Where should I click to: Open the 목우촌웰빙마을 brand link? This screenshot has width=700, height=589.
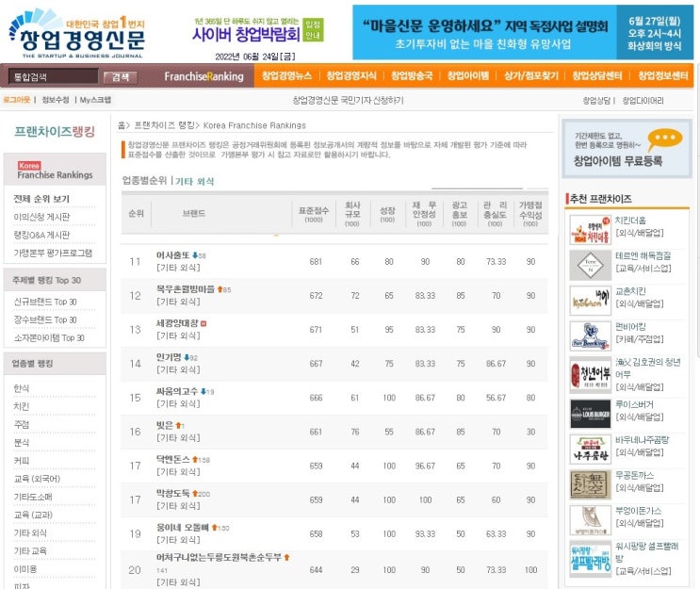(186, 289)
